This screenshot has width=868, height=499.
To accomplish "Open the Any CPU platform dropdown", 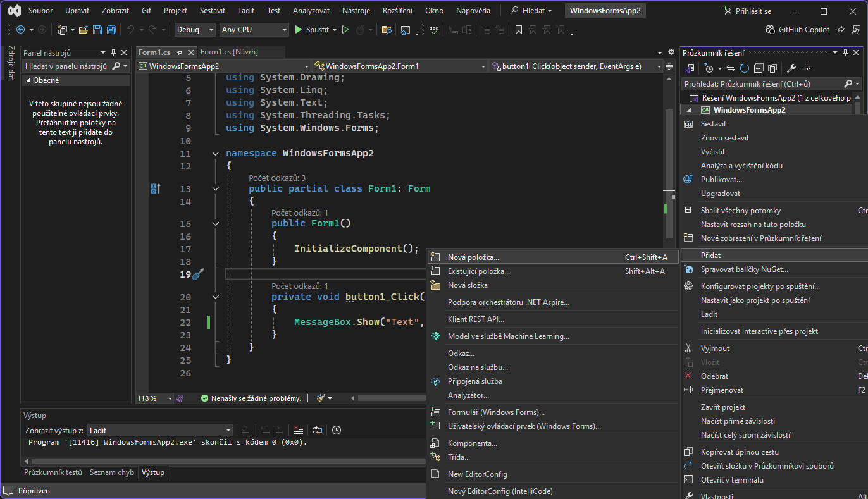I will point(253,30).
